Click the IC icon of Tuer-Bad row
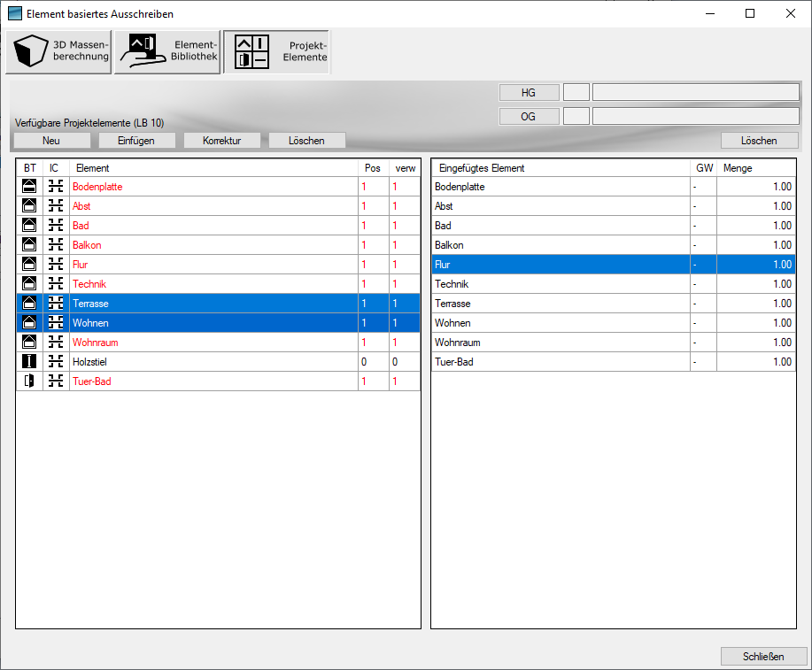The width and height of the screenshot is (812, 670). 56,381
